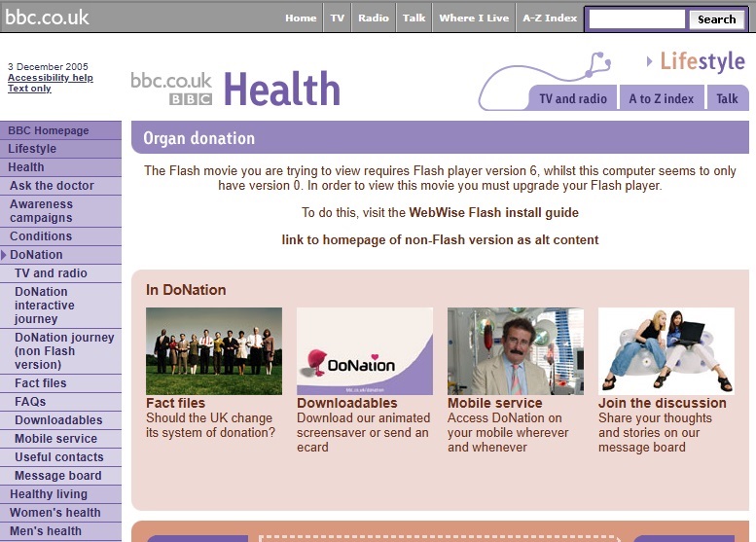The image size is (756, 542).
Task: Open DoNation journey (non Flash version)
Action: click(60, 351)
